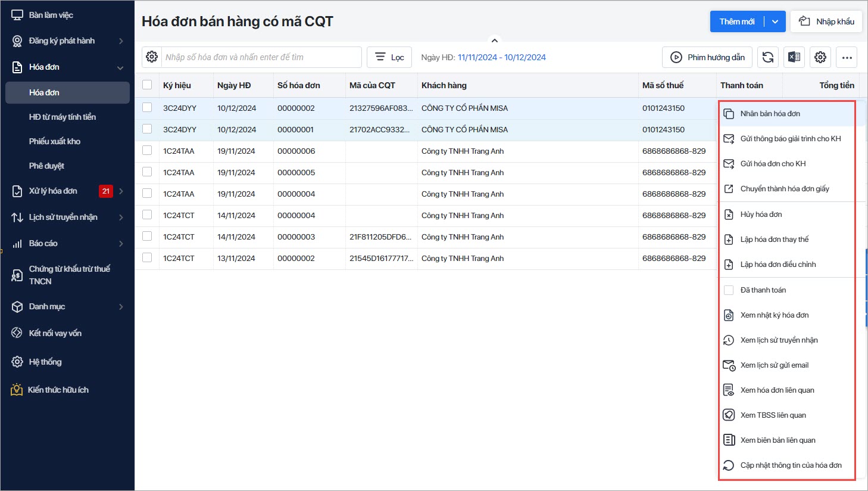The height and width of the screenshot is (491, 868).
Task: Expand the Xử lý hóa đơn sidebar section
Action: click(x=67, y=191)
